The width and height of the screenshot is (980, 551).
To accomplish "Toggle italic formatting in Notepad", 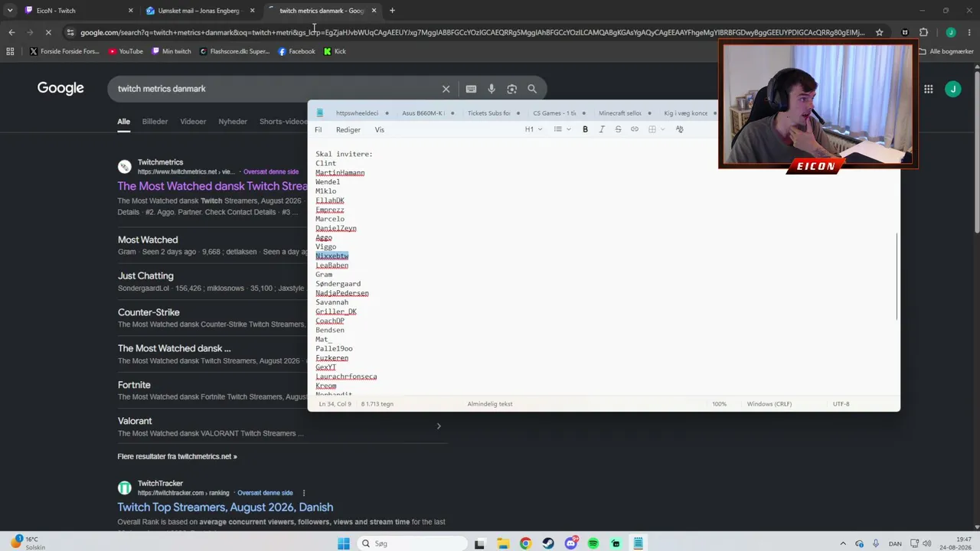I will (x=602, y=129).
